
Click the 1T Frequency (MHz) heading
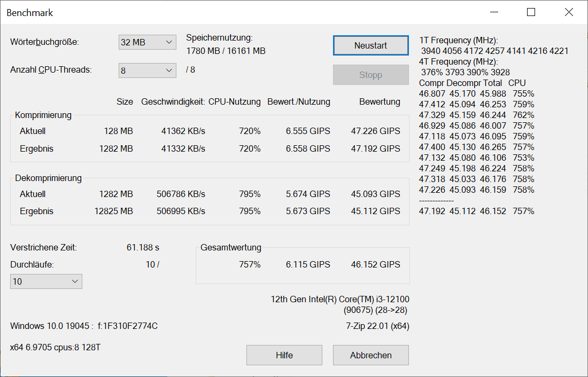(459, 41)
